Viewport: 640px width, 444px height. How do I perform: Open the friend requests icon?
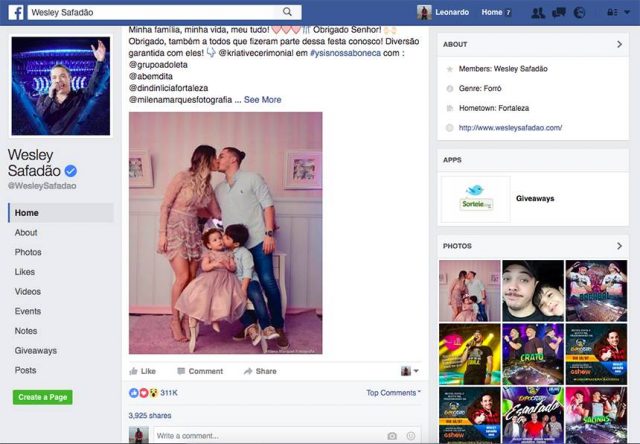[538, 13]
